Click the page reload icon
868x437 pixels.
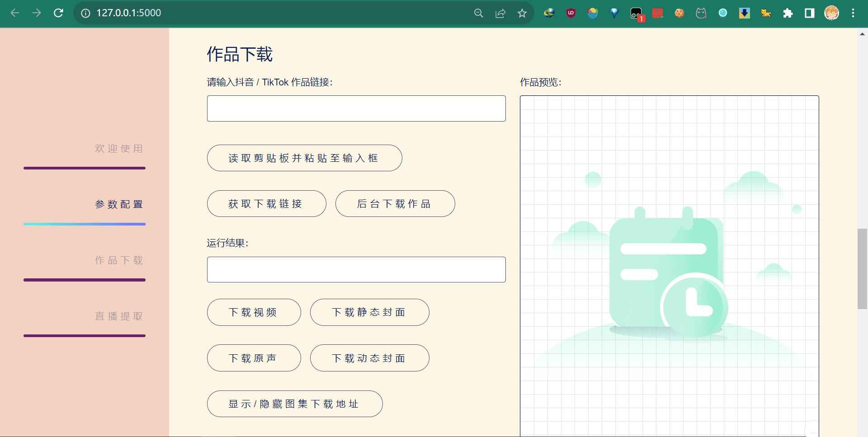coord(58,13)
